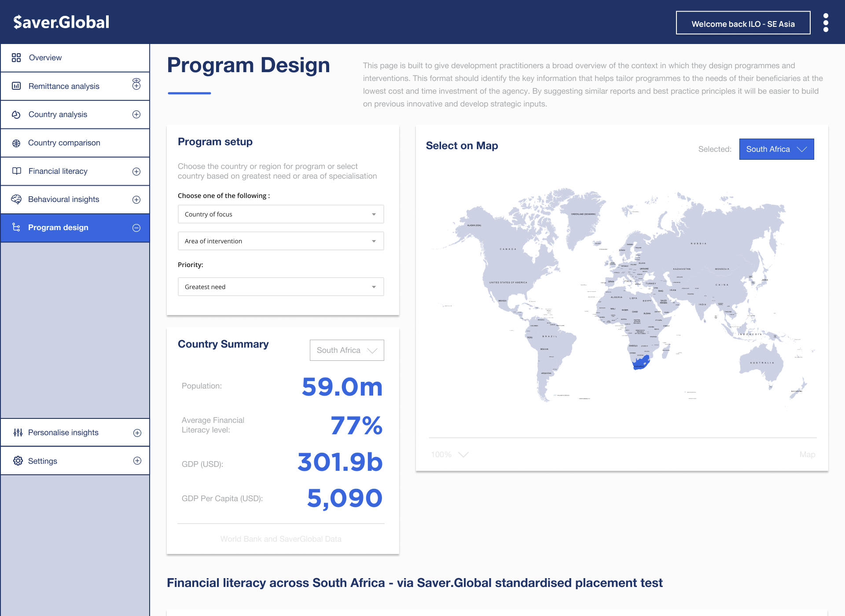Expand Behavioural insights with plus button

[x=136, y=199]
